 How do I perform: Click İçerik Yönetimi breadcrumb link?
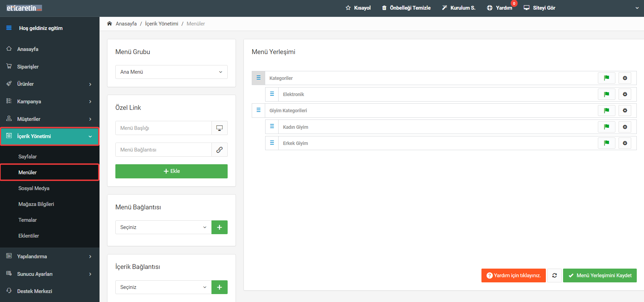point(162,24)
